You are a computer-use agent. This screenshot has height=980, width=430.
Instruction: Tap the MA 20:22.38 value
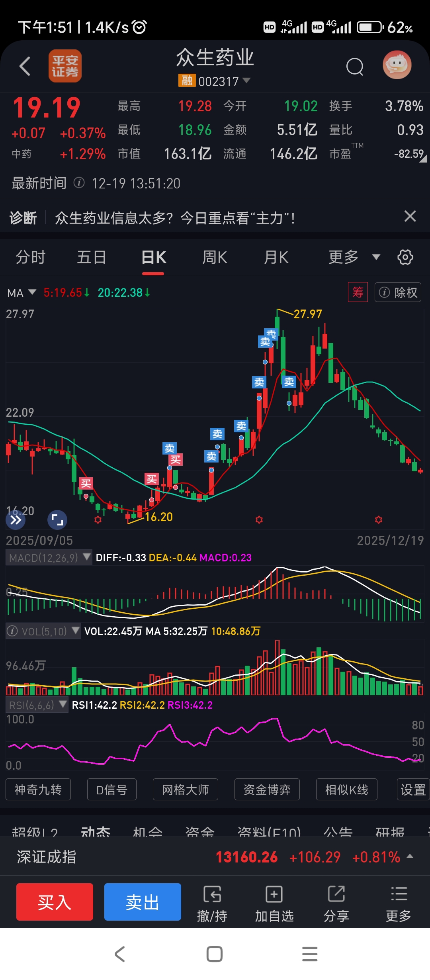pos(124,293)
